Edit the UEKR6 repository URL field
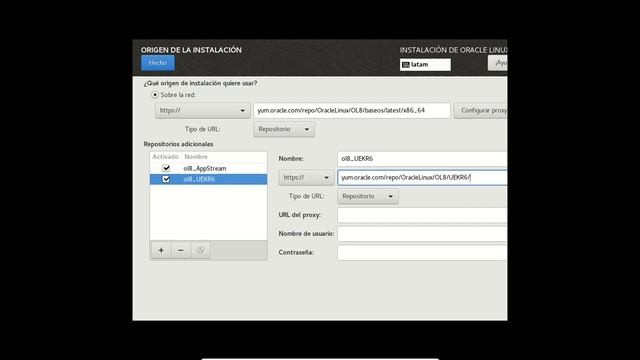Image resolution: width=640 pixels, height=360 pixels. 422,178
